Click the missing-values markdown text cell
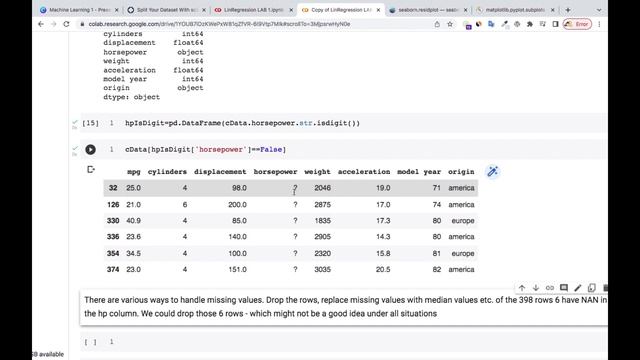 (x=344, y=307)
